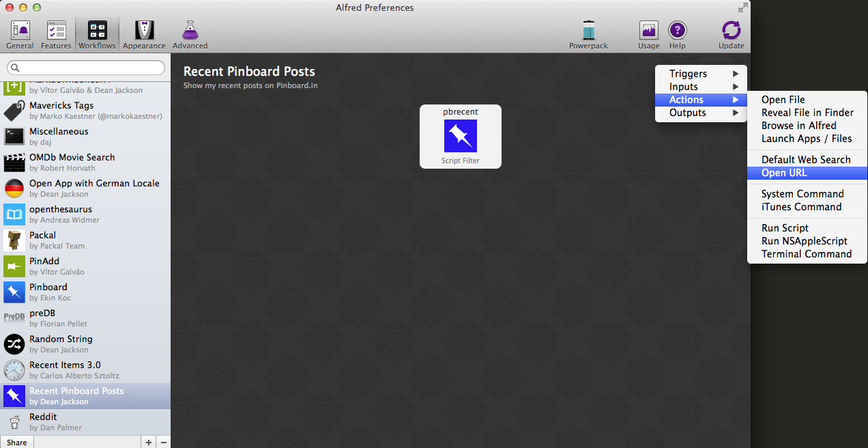The image size is (868, 448).
Task: Choose Open File action
Action: click(x=807, y=100)
